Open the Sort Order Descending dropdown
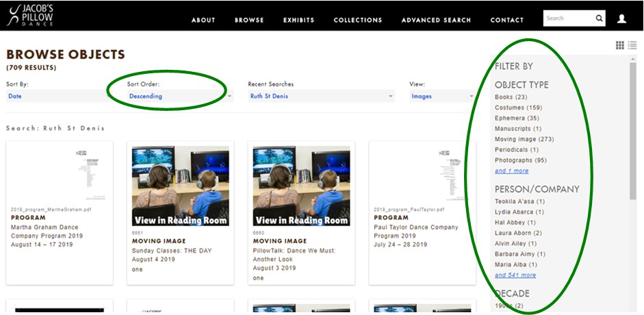 tap(180, 97)
